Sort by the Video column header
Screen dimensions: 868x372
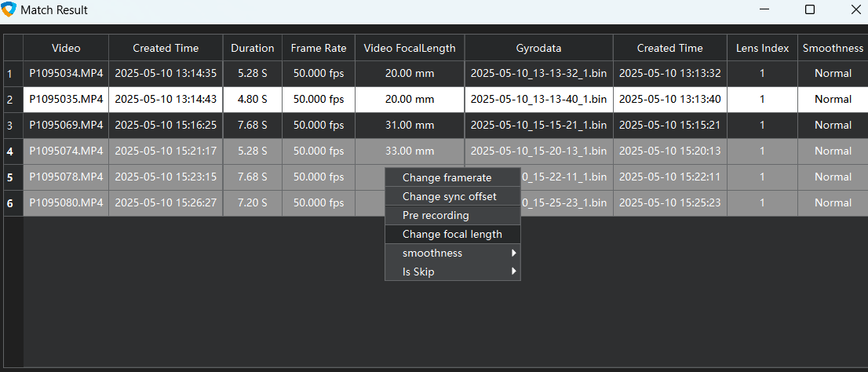pos(66,48)
